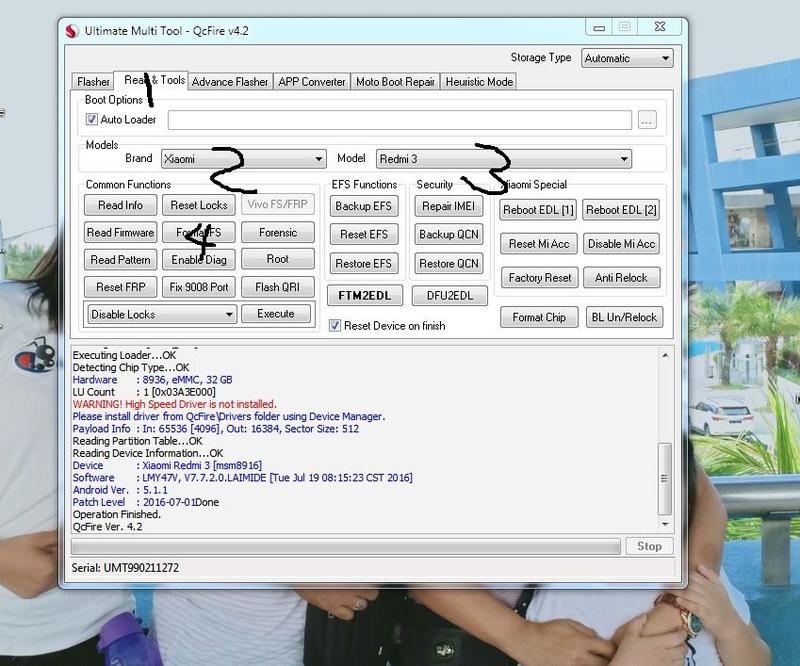Minimize the QcFire window
The height and width of the screenshot is (666, 800).
(599, 27)
